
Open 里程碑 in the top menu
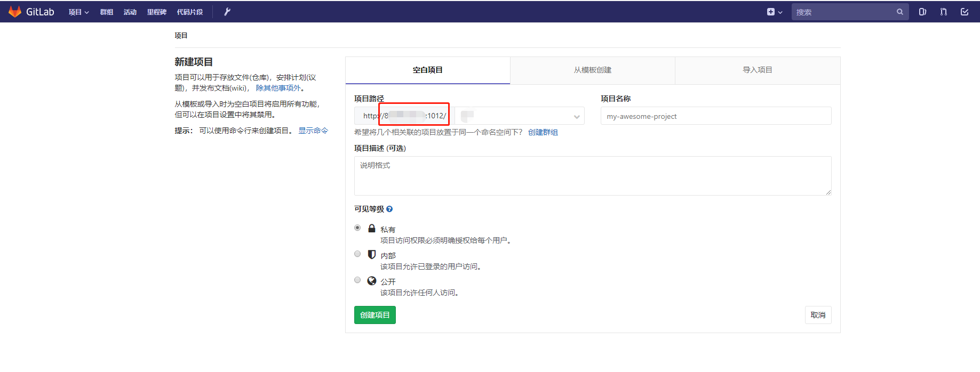pyautogui.click(x=157, y=12)
